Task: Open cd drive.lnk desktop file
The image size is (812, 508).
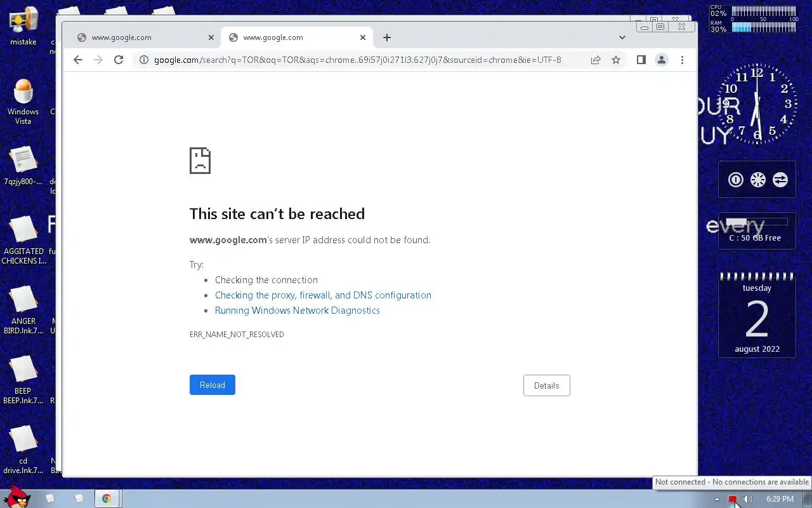Action: (x=23, y=450)
